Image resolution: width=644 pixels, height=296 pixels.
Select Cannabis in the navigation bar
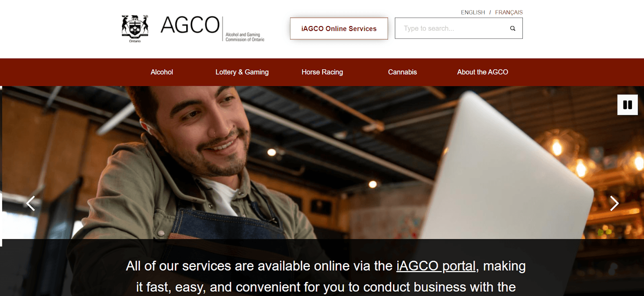pyautogui.click(x=402, y=72)
